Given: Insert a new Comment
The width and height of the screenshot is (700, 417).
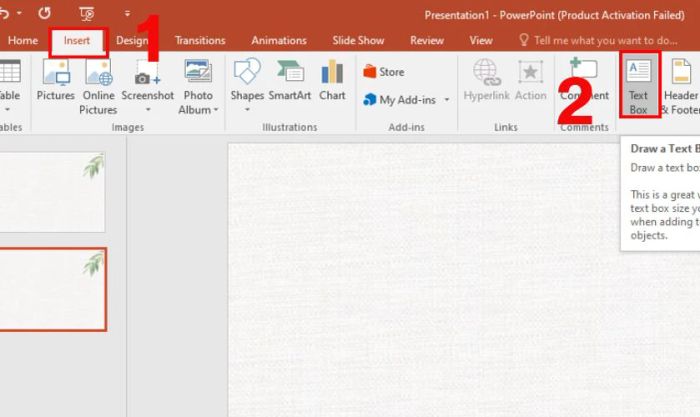Looking at the screenshot, I should [x=584, y=79].
